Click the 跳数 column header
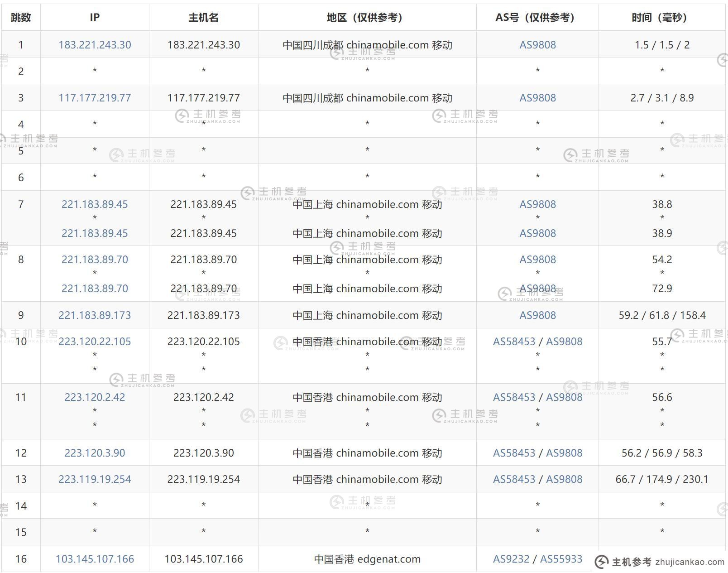The image size is (728, 573). [x=21, y=17]
